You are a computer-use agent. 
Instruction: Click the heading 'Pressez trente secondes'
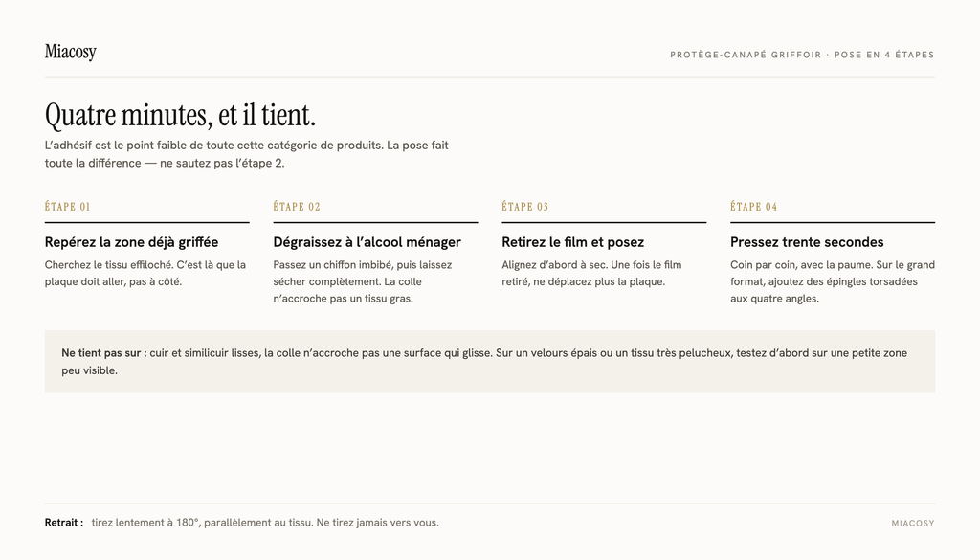click(x=807, y=242)
